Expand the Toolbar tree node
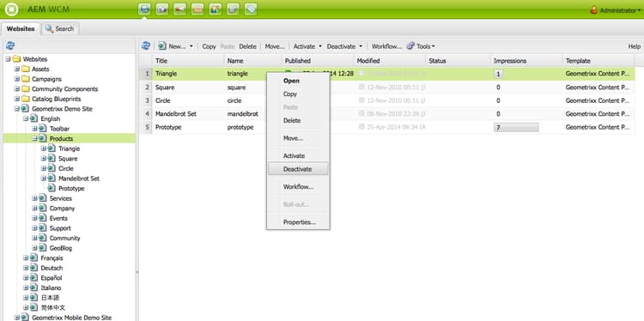 point(34,129)
